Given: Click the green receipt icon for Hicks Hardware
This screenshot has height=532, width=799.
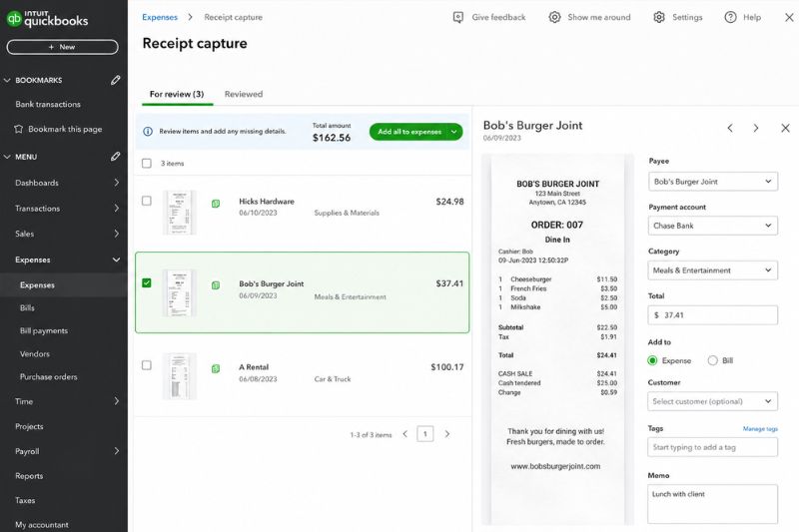Looking at the screenshot, I should point(216,204).
